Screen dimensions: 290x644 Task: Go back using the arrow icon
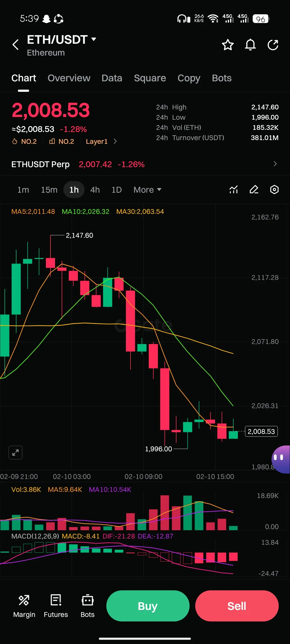(16, 45)
